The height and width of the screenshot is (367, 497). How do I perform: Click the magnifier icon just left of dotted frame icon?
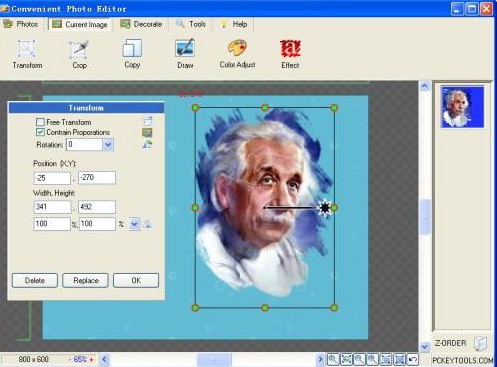[373, 359]
